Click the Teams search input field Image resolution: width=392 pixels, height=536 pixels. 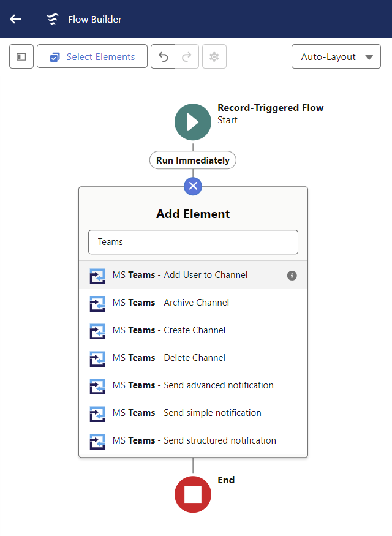click(x=193, y=242)
